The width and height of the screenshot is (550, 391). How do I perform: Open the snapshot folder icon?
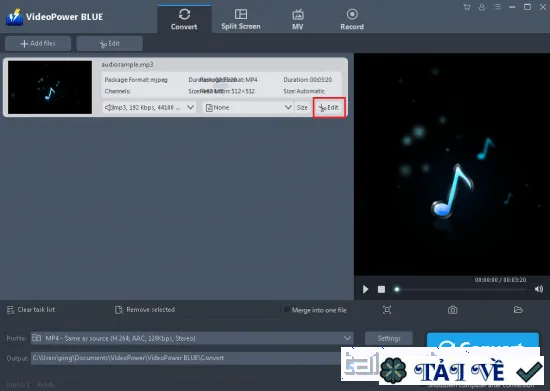click(518, 310)
